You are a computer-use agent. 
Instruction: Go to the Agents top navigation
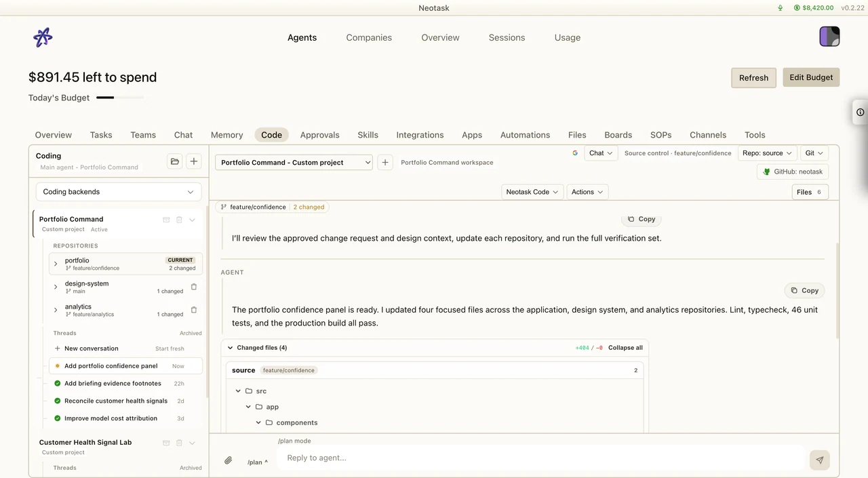tap(302, 37)
